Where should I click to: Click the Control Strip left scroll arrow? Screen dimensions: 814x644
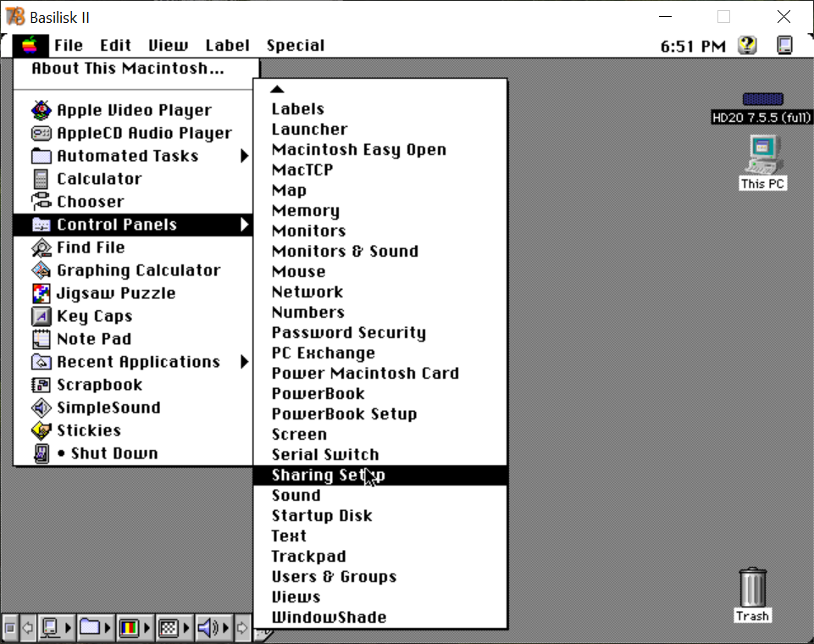click(28, 629)
